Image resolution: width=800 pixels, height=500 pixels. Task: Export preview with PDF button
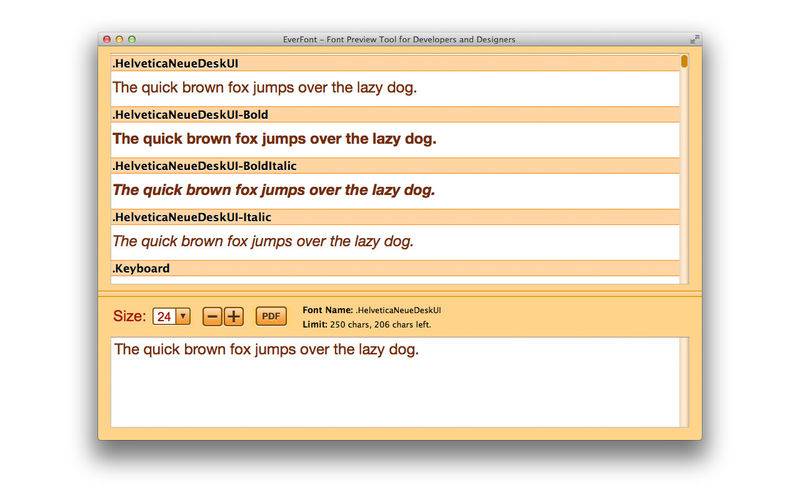click(271, 316)
